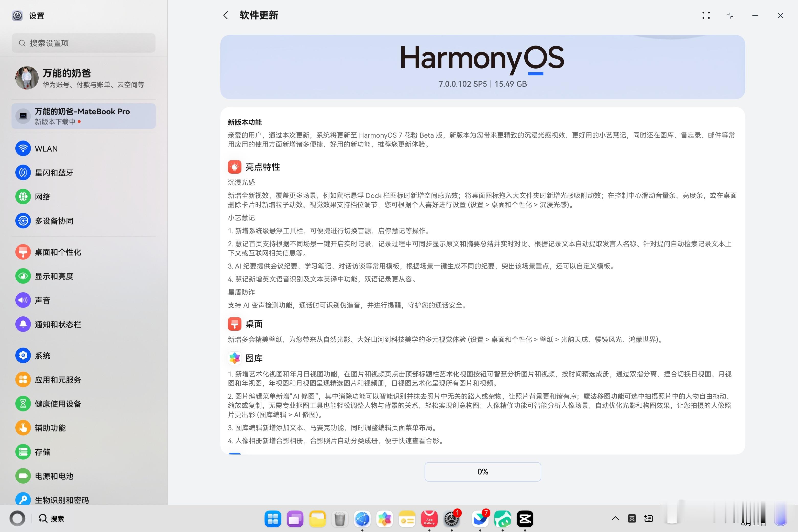Open 辅助功能 settings
The image size is (798, 532).
pyautogui.click(x=83, y=428)
